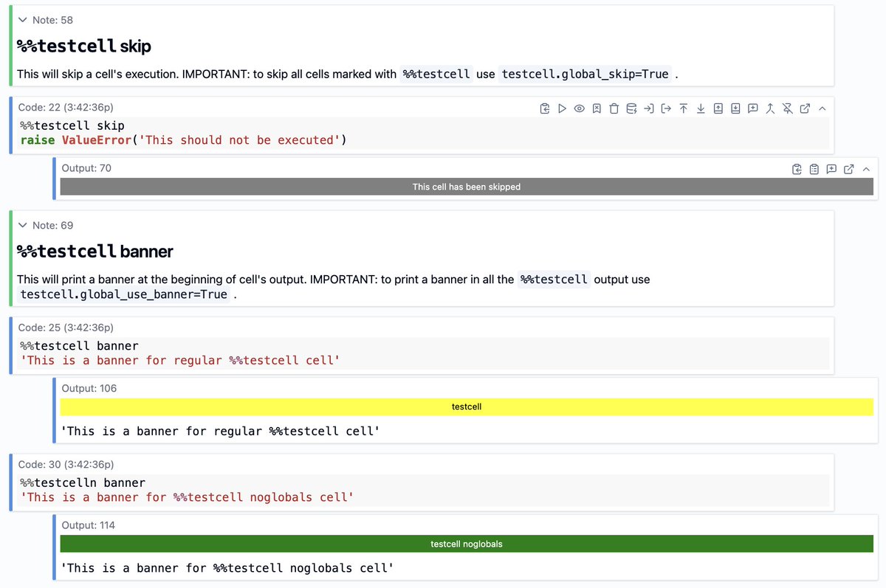
Task: Click the 'Note: 58' label
Action: (52, 20)
